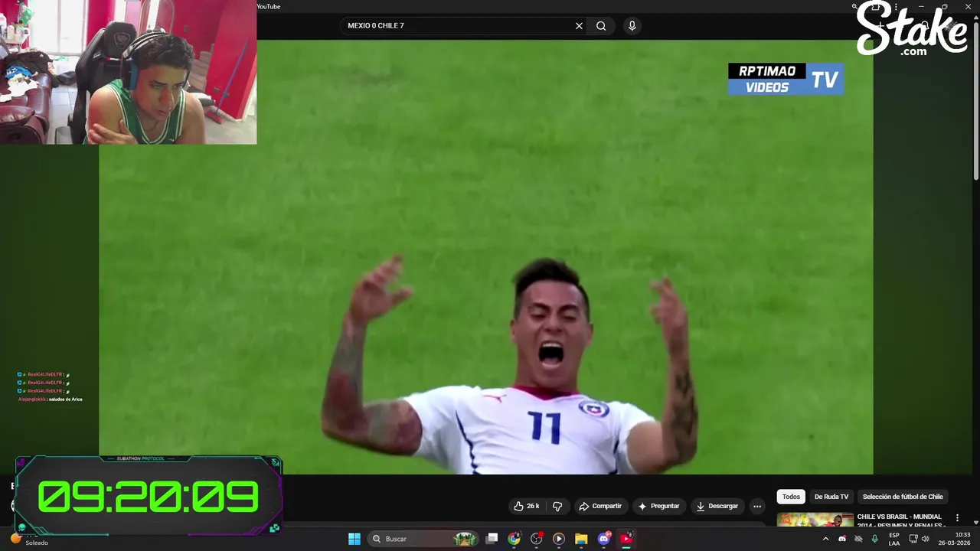Screen dimensions: 980x551
Task: Click the Preguntar button
Action: coord(658,506)
